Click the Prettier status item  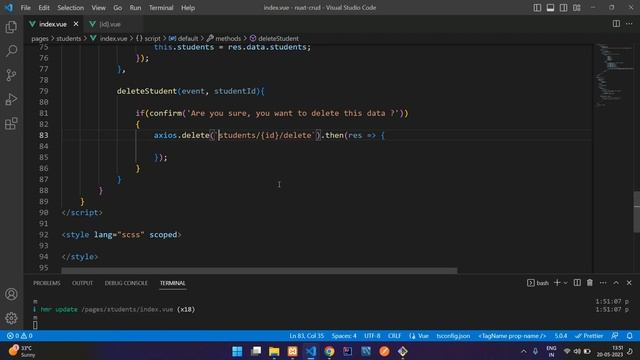coord(589,336)
